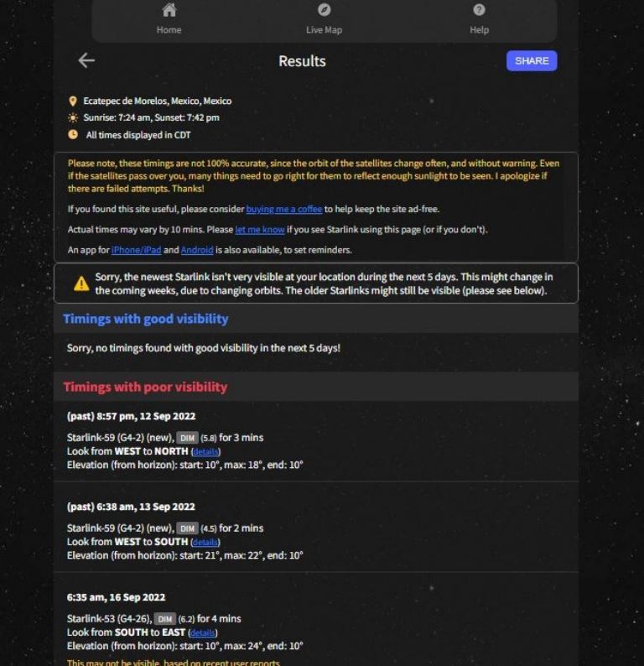Screen dimensions: 644x666
Task: Share the results with SHARE button
Action: [532, 60]
